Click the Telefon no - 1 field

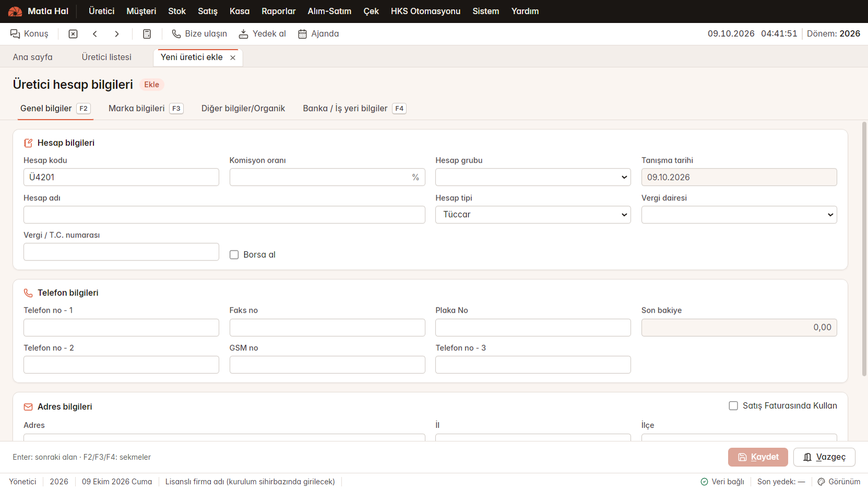point(121,328)
